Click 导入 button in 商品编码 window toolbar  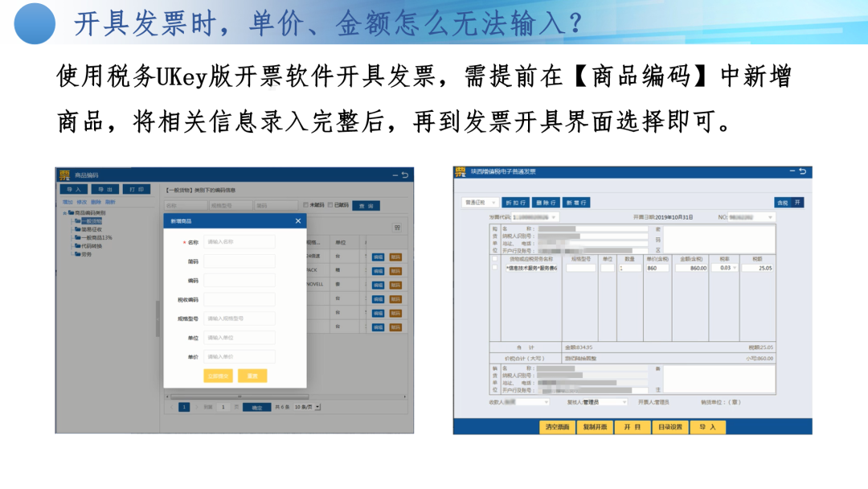[74, 189]
